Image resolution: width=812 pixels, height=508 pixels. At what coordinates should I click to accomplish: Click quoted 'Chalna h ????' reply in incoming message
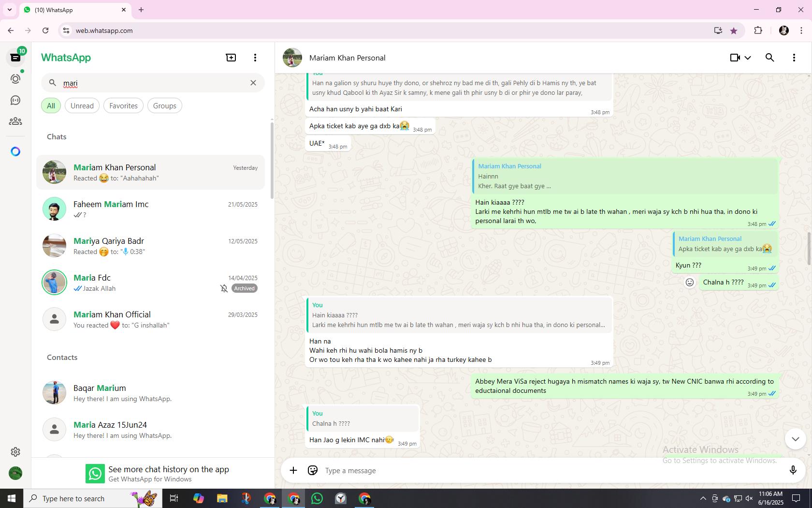pos(362,418)
